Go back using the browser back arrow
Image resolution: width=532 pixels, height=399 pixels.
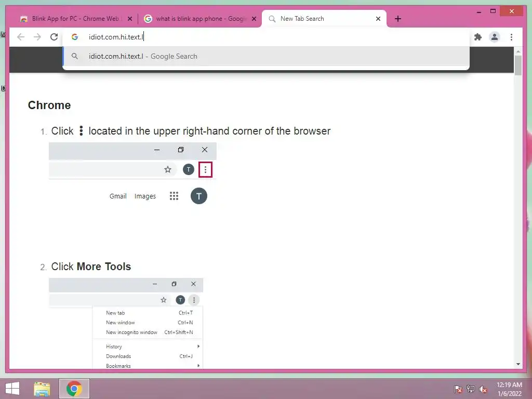(x=21, y=37)
